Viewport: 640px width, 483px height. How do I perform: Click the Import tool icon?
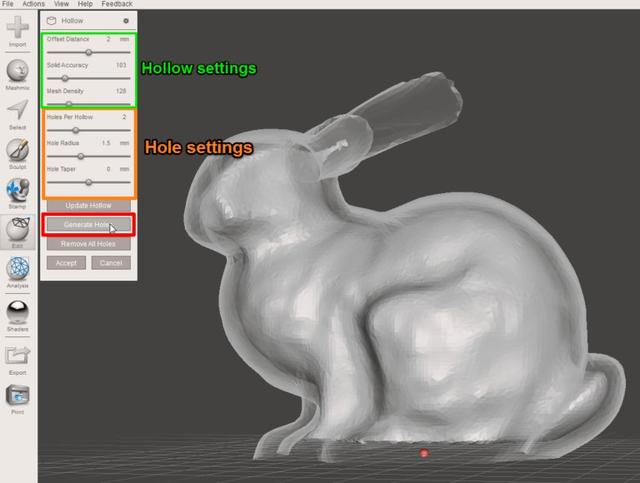(17, 28)
